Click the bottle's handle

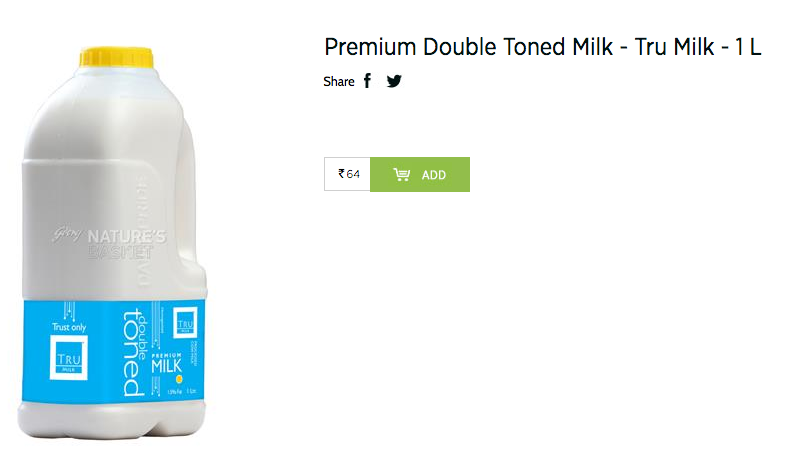coord(191,203)
